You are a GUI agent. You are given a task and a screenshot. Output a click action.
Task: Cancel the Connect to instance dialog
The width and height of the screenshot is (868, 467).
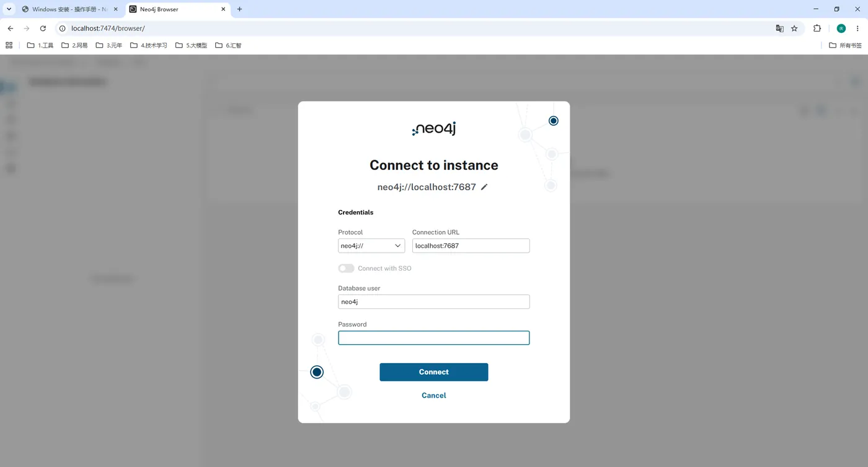[x=434, y=395]
